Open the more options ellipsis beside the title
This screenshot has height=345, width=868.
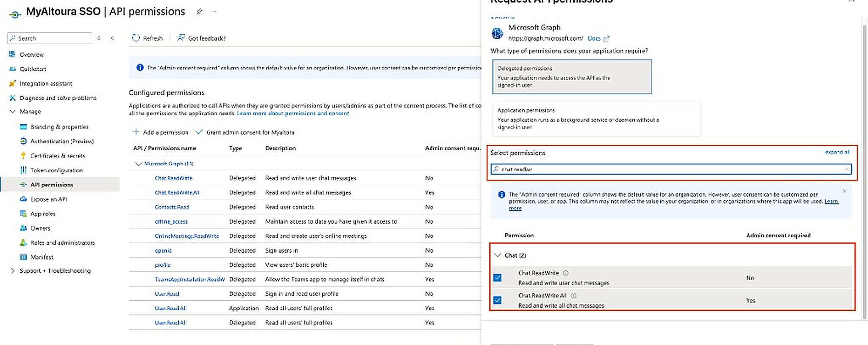coord(214,11)
